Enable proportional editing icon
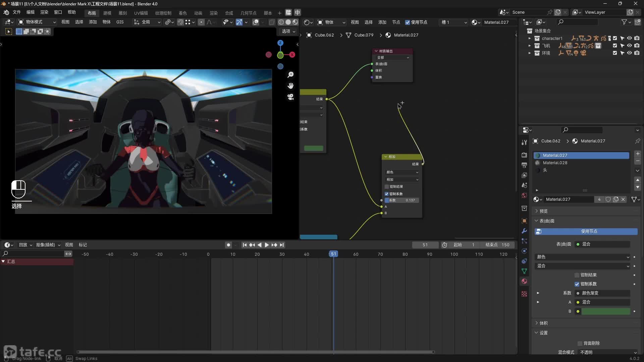Screen dimensions: 644x362 201,22
